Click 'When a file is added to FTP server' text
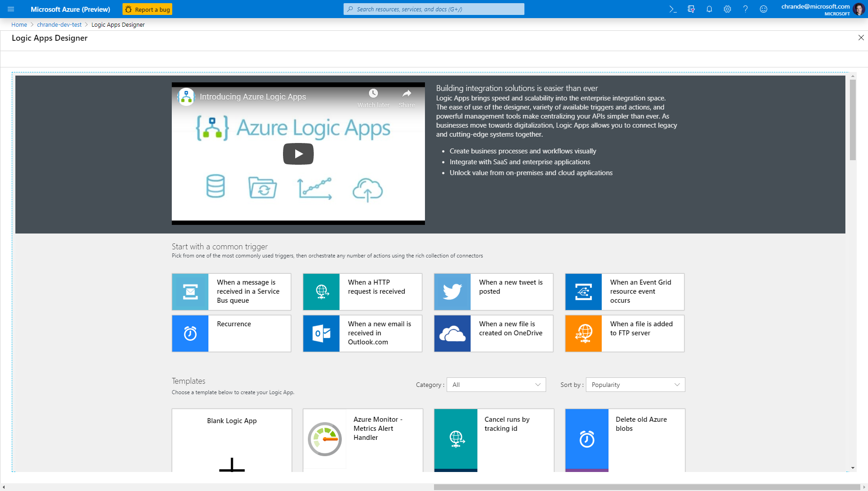Image resolution: width=868 pixels, height=491 pixels. pos(642,329)
